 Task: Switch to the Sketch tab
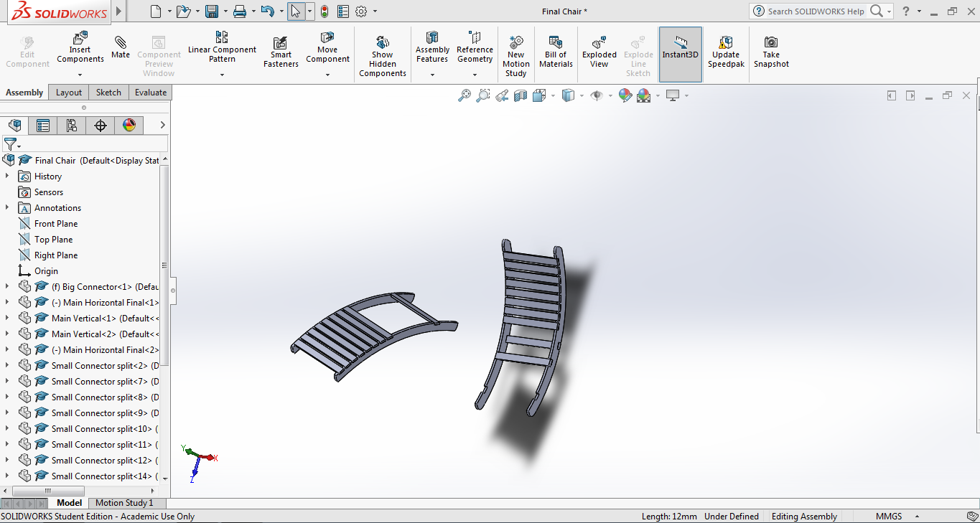tap(108, 93)
